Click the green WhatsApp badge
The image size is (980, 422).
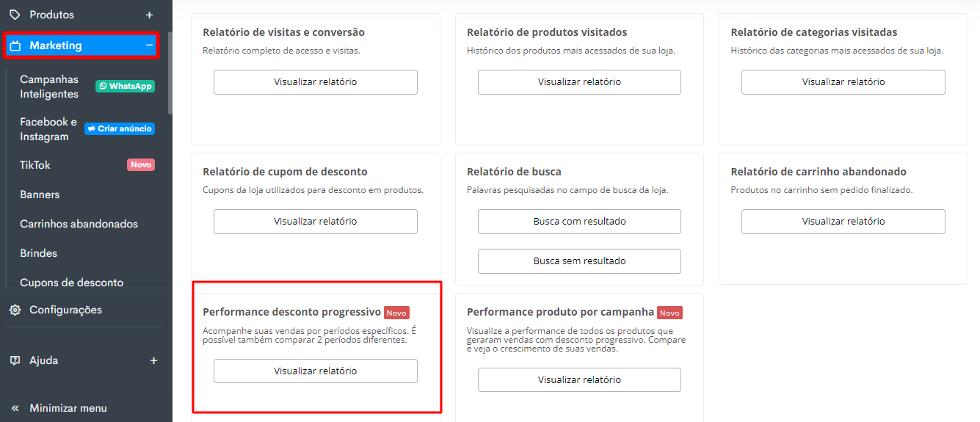tap(125, 86)
